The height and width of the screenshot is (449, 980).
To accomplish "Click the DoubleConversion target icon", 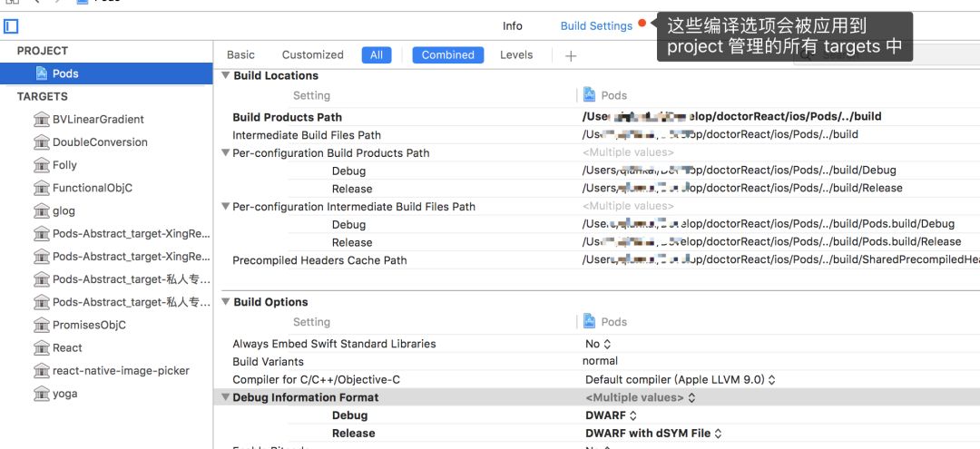I will [x=41, y=142].
